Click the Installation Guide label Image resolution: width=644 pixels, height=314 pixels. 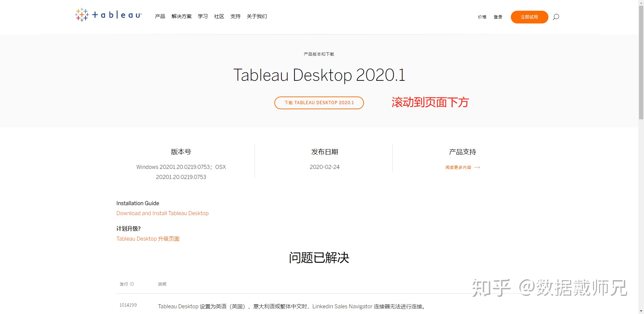(138, 203)
